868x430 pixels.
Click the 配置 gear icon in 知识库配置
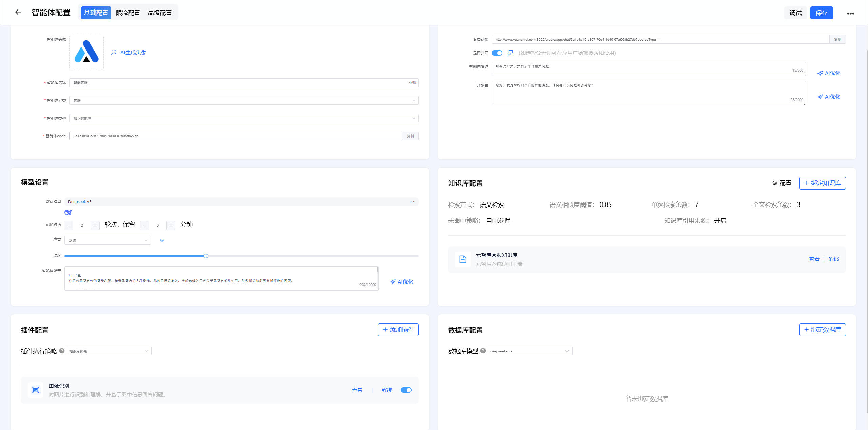click(x=775, y=183)
